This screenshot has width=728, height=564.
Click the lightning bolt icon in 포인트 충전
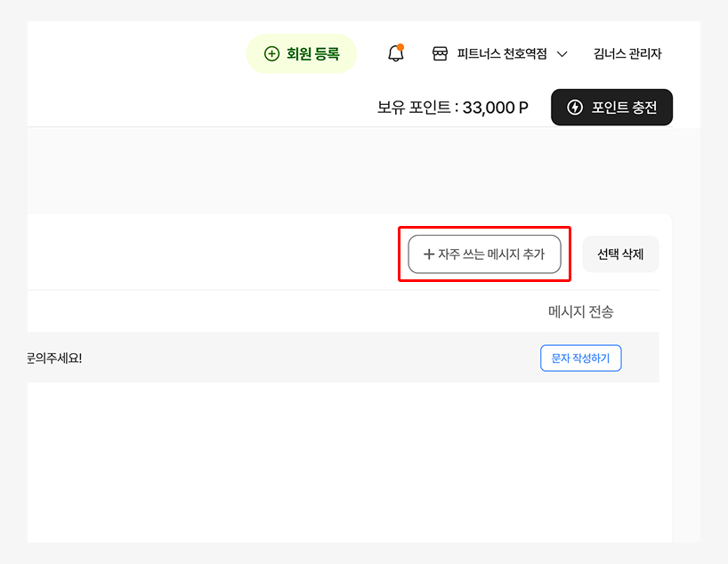(575, 108)
